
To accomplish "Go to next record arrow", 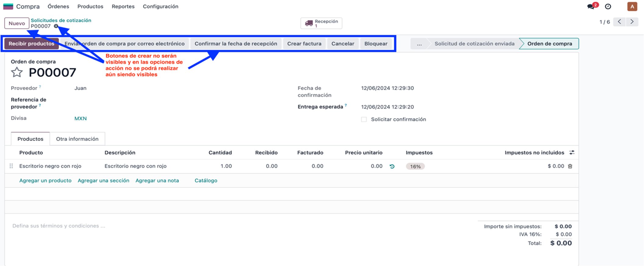I will click(x=632, y=22).
